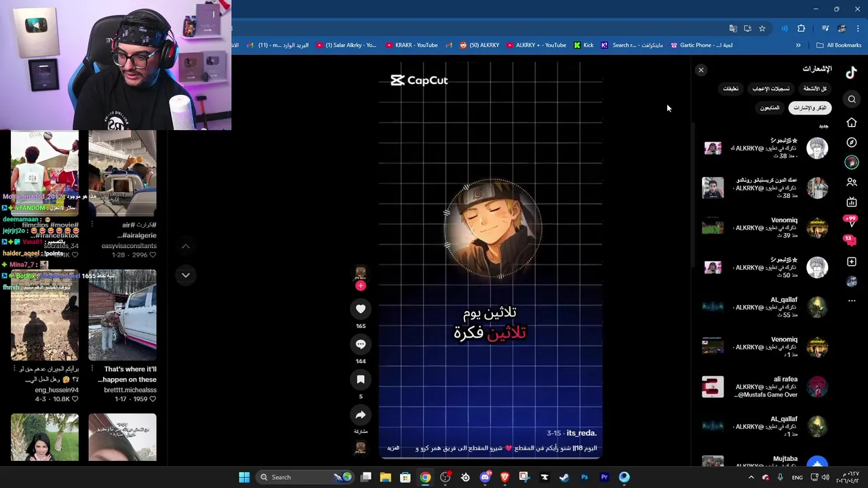Viewport: 868px width, 488px height.
Task: Open the LIVE TV icon in sidebar
Action: [x=852, y=202]
